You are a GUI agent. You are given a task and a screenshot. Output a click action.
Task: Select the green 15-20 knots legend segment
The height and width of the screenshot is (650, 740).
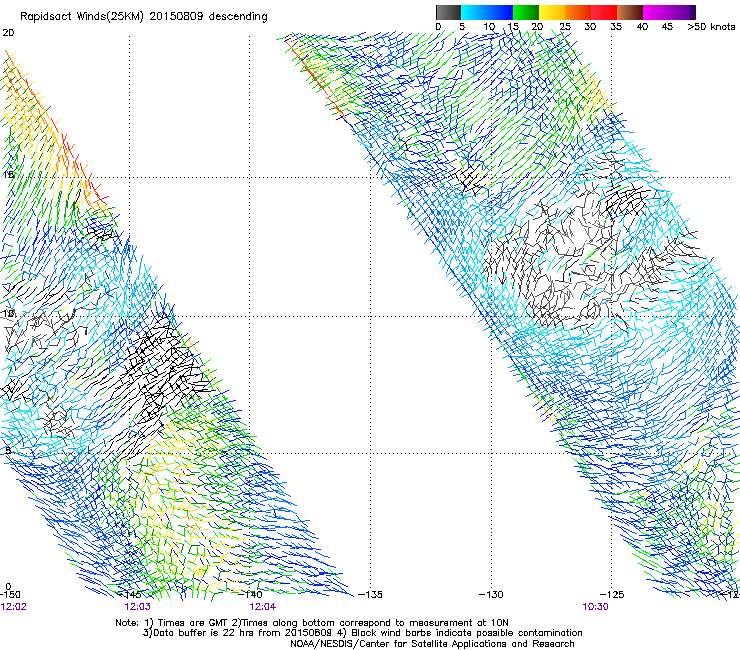pos(526,12)
